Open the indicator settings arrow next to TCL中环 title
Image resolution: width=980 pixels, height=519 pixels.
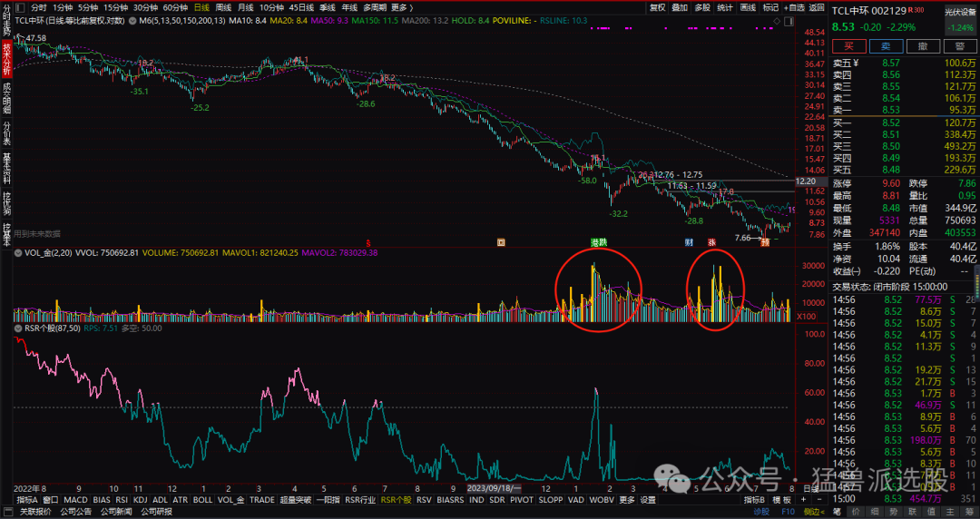tap(132, 21)
